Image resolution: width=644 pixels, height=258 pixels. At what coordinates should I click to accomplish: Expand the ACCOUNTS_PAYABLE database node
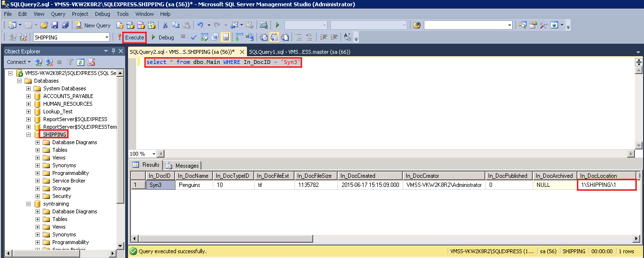coord(29,96)
